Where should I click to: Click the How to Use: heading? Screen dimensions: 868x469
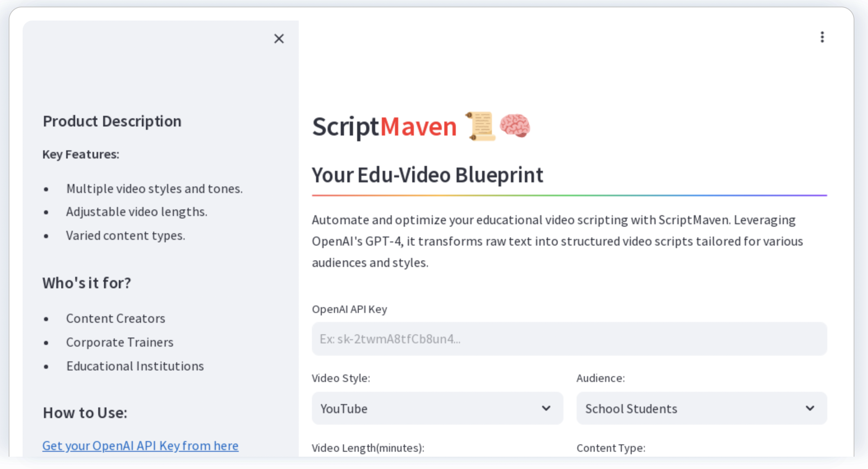pos(85,413)
